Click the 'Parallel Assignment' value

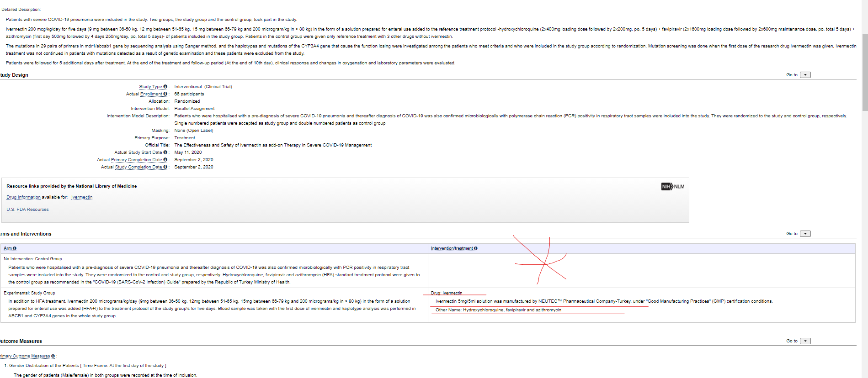[194, 109]
